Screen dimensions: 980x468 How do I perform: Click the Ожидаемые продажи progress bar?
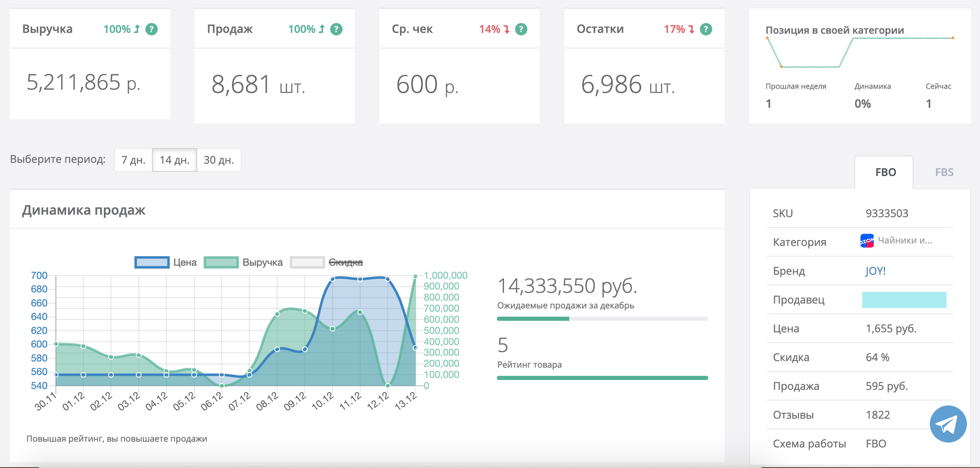tap(602, 319)
